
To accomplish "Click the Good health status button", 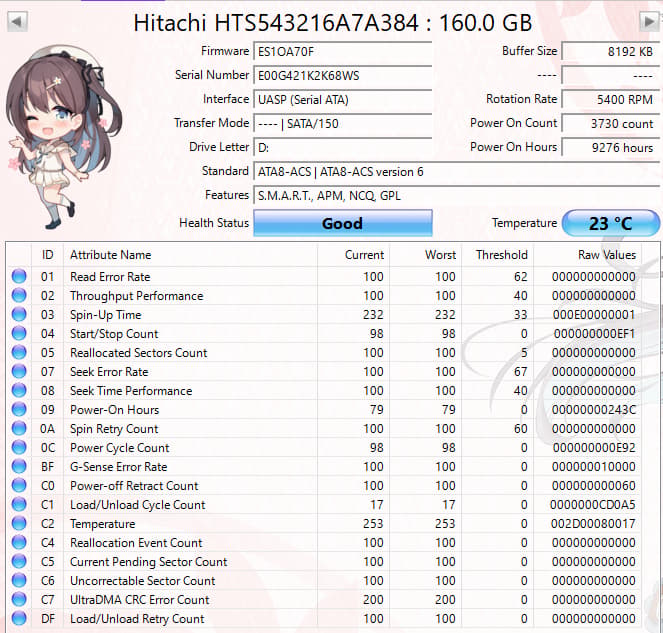I will pyautogui.click(x=342, y=223).
